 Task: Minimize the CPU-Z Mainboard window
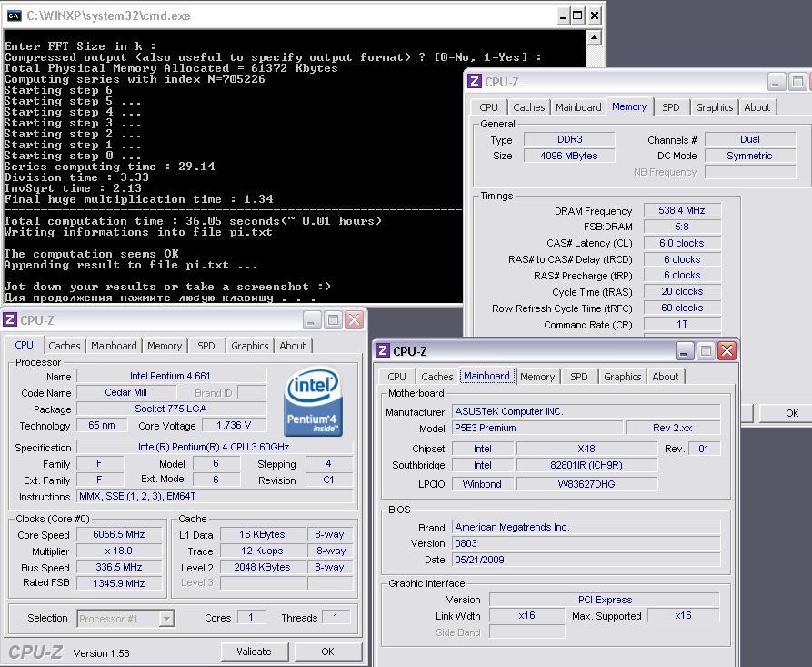pyautogui.click(x=685, y=351)
